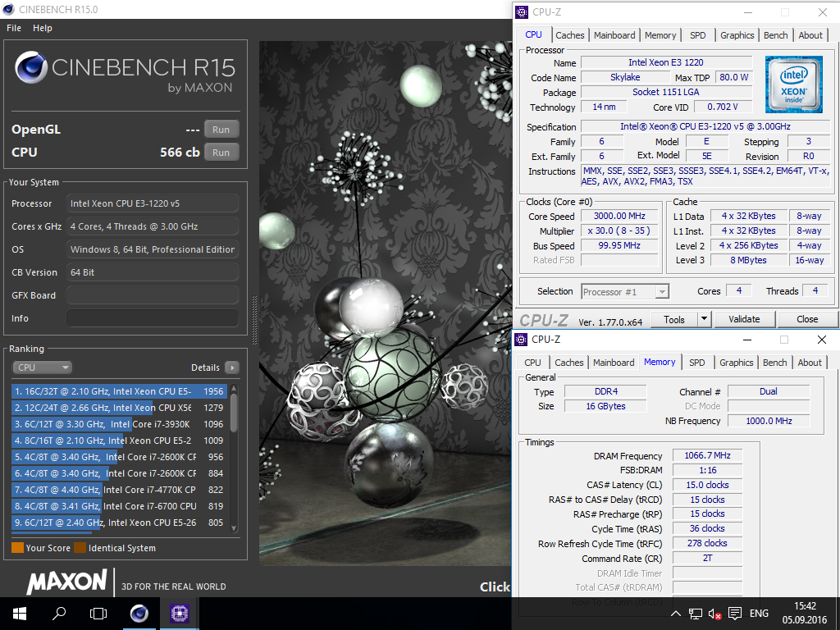Select ranking row 2 Xeon X56 1279
The height and width of the screenshot is (630, 840).
[120, 408]
